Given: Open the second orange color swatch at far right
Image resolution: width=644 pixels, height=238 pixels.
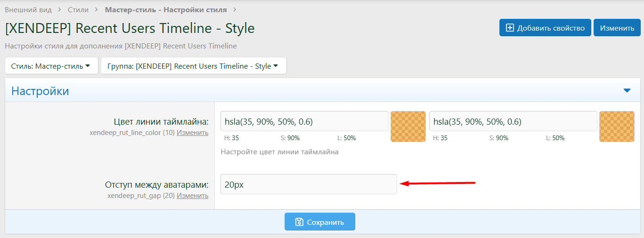Looking at the screenshot, I should pos(617,127).
